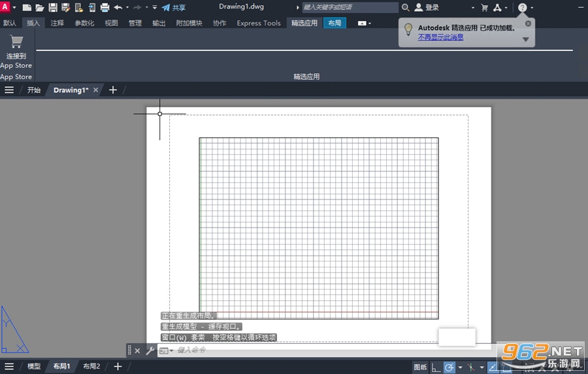
Task: Expand the search box arrow
Action: point(298,7)
